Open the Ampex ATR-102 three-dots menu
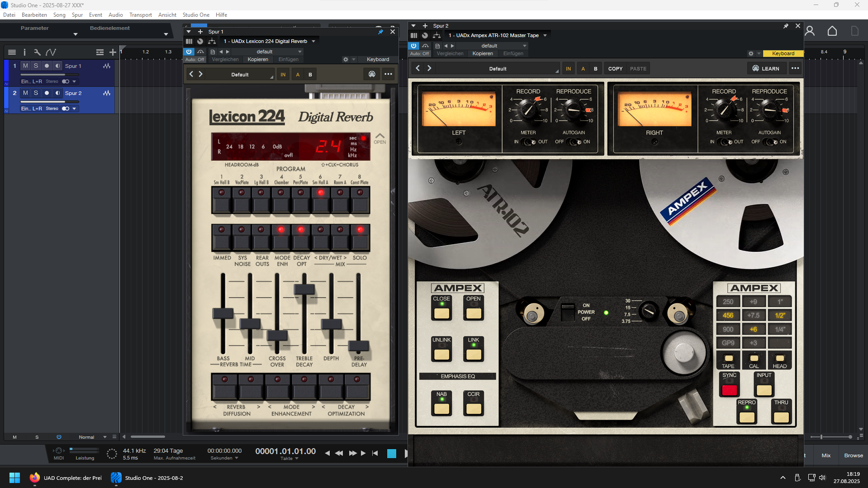The image size is (868, 488). (795, 68)
